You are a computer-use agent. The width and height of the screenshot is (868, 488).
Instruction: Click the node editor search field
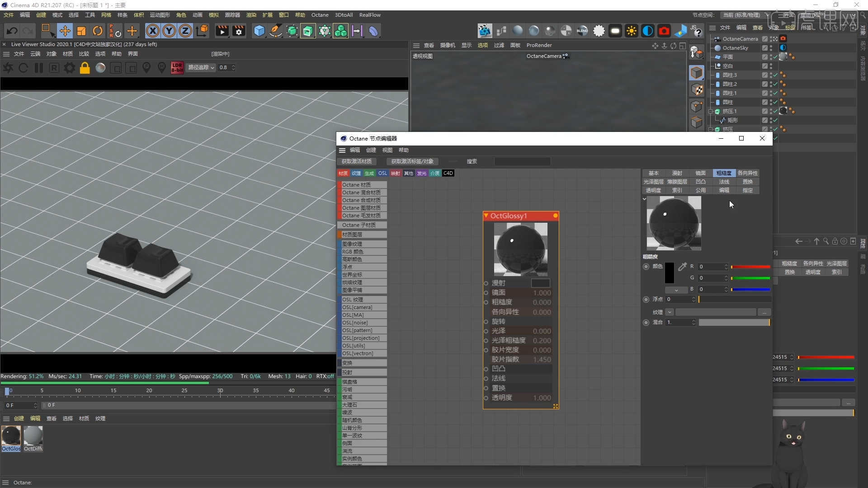pos(522,161)
